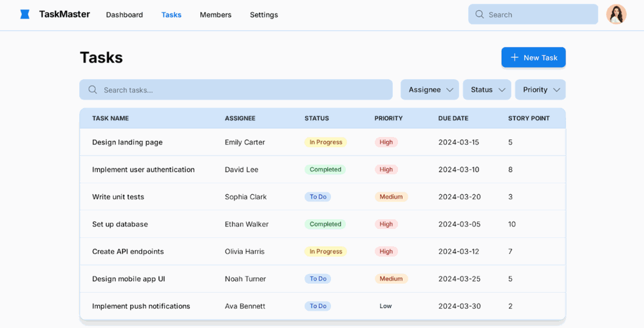Click the TaskMaster brand name
644x328 pixels.
click(x=64, y=14)
